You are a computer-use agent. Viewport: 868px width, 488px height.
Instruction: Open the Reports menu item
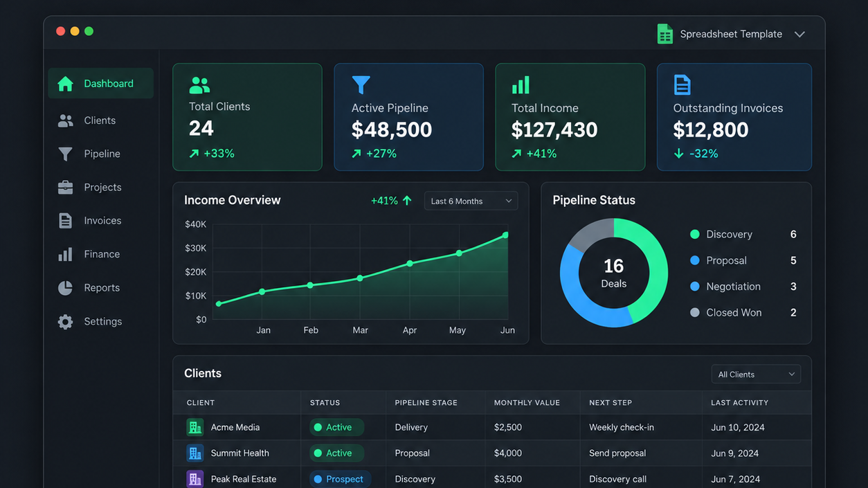(101, 288)
